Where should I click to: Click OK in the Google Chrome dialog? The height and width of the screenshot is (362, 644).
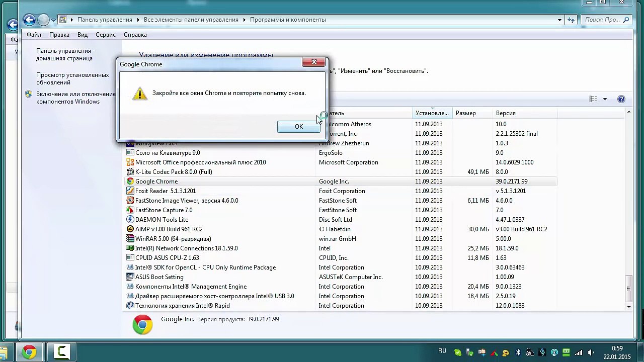[x=298, y=127]
